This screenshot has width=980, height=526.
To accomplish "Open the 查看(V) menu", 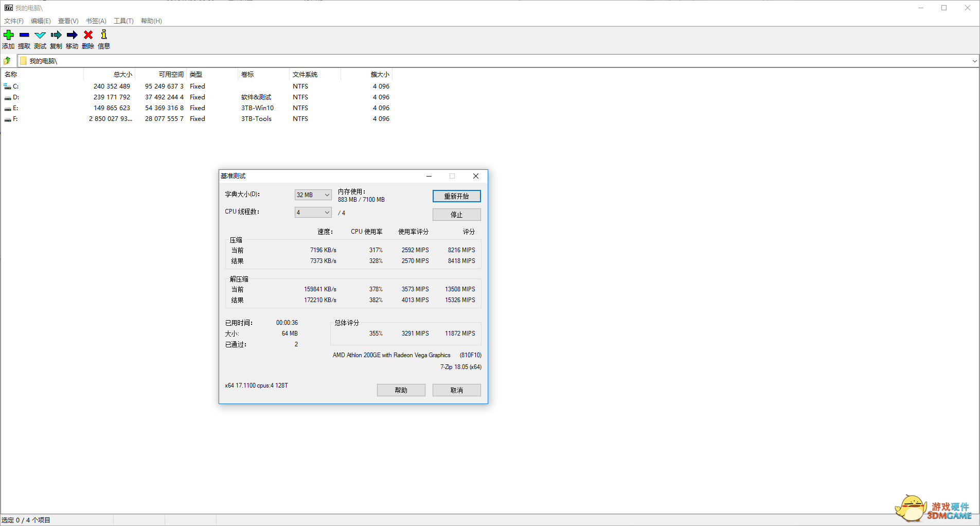I will [x=68, y=21].
